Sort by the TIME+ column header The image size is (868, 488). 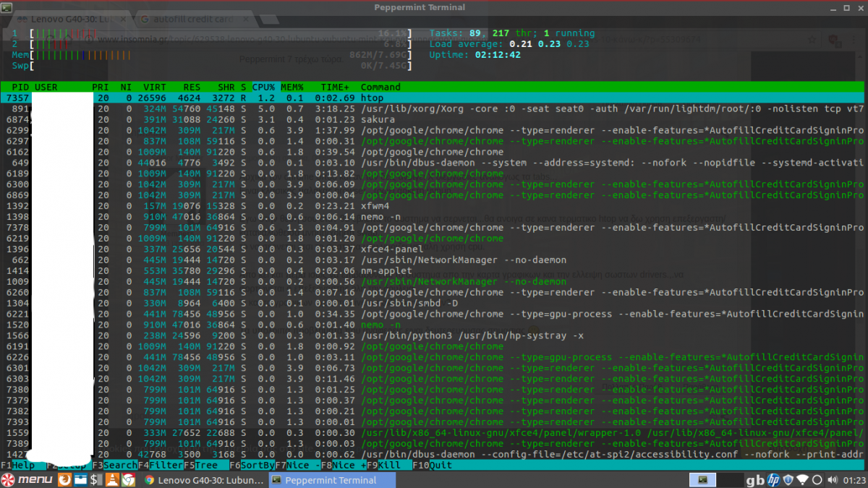(333, 87)
